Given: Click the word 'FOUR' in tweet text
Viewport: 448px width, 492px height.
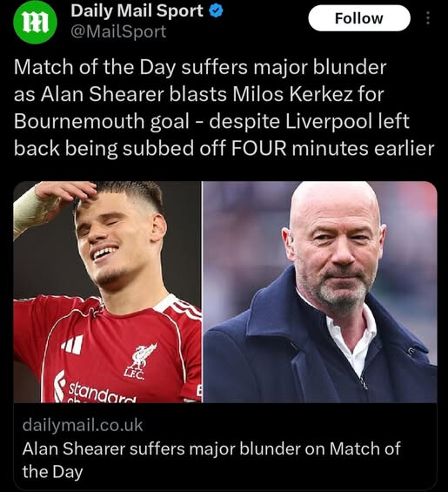Looking at the screenshot, I should (259, 148).
